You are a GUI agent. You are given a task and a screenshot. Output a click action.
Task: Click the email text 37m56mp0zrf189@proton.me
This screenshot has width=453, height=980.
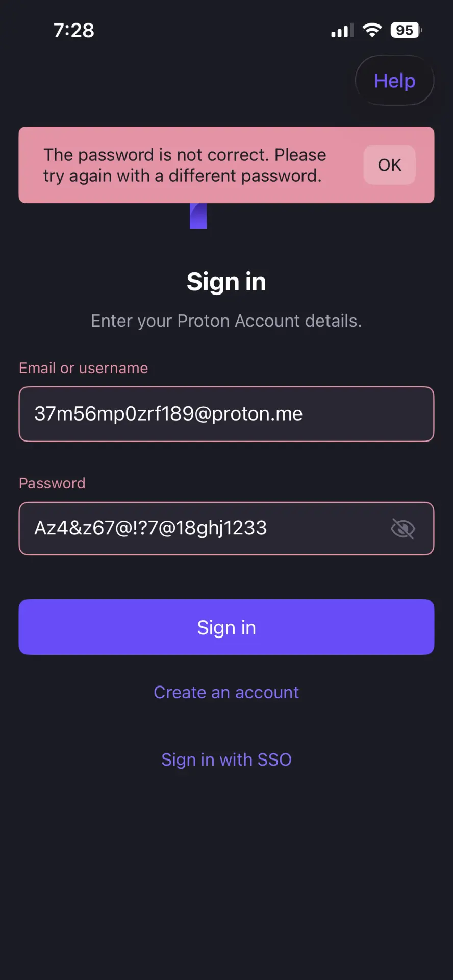pos(168,414)
